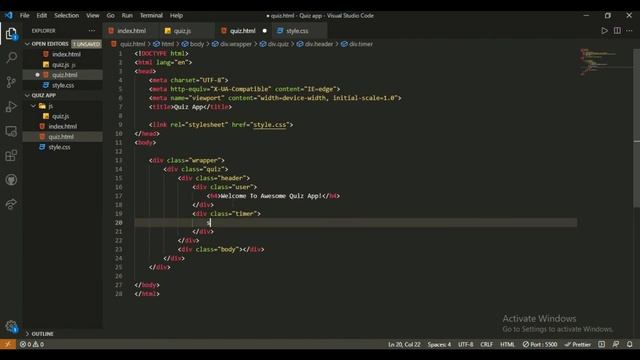Open the File menu
The width and height of the screenshot is (640, 360).
pos(24,16)
